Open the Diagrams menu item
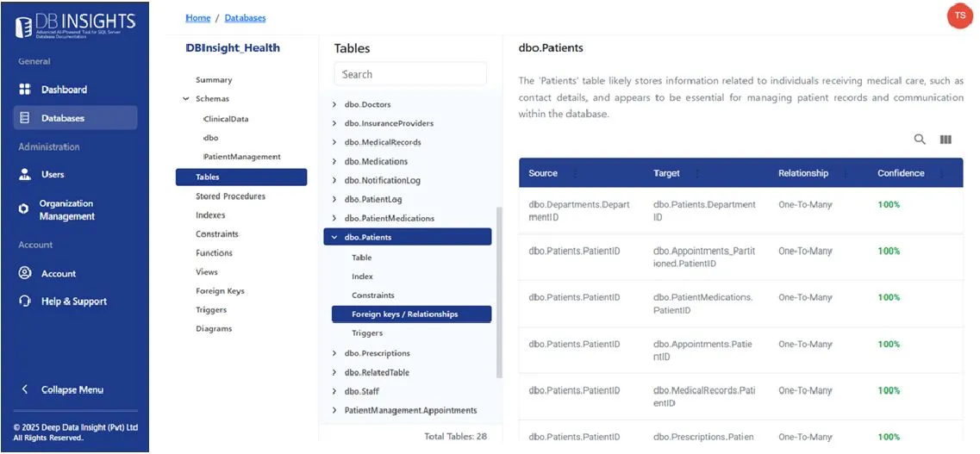 [x=214, y=328]
